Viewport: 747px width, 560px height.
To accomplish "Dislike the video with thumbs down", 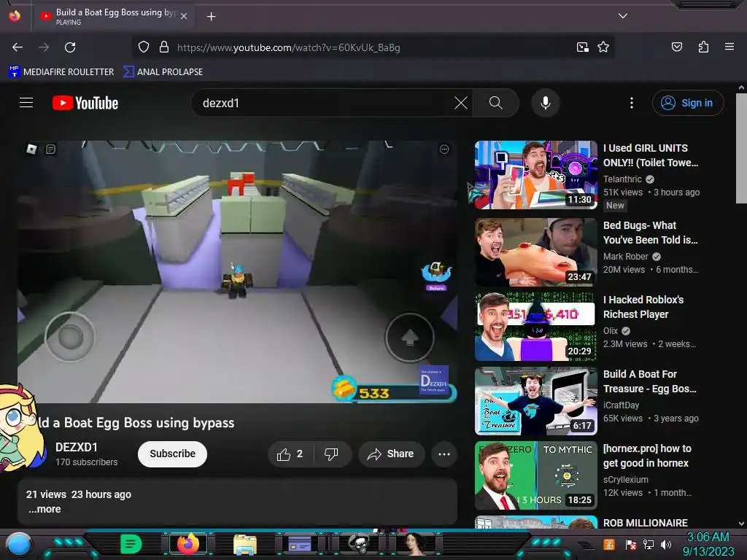I will pos(332,454).
